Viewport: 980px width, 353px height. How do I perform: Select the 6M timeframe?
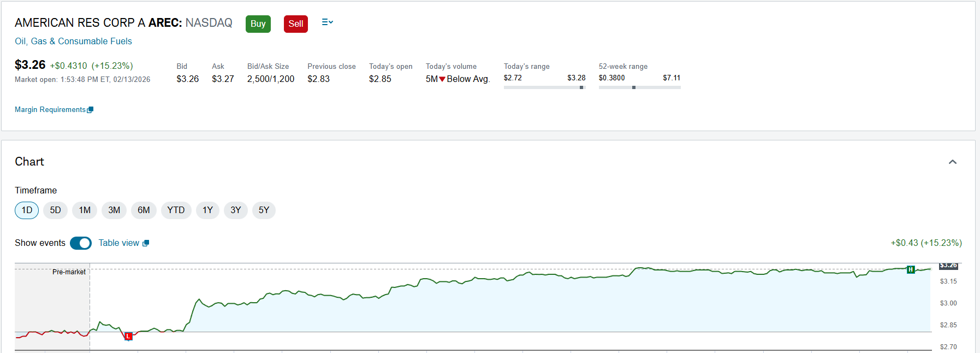[144, 210]
